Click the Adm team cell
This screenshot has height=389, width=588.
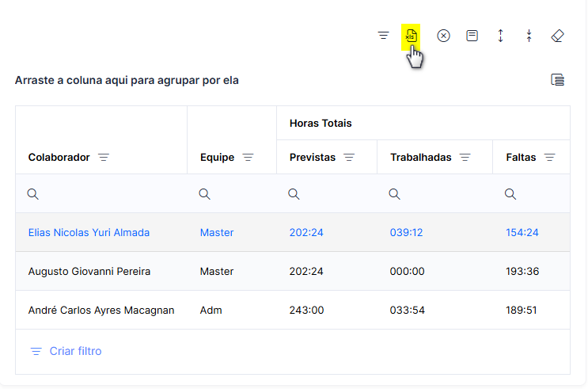[211, 310]
